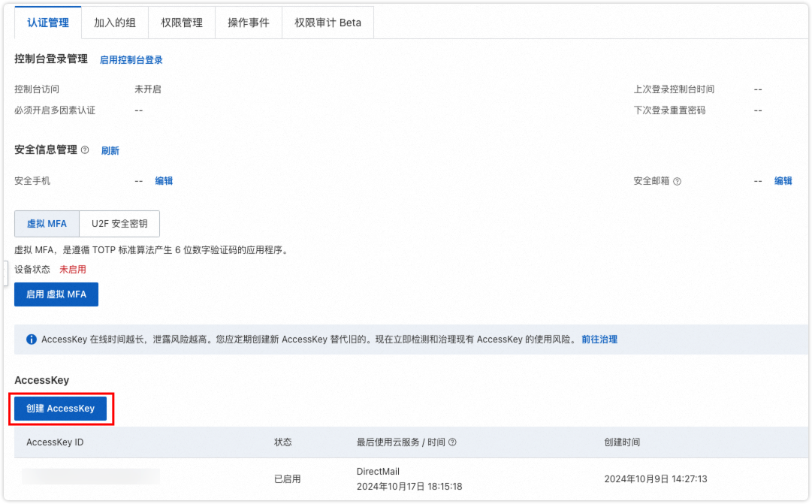Click the 2024年10月17日 18:15:18 last-used time
Screen dimensions: 812x504
tap(409, 487)
